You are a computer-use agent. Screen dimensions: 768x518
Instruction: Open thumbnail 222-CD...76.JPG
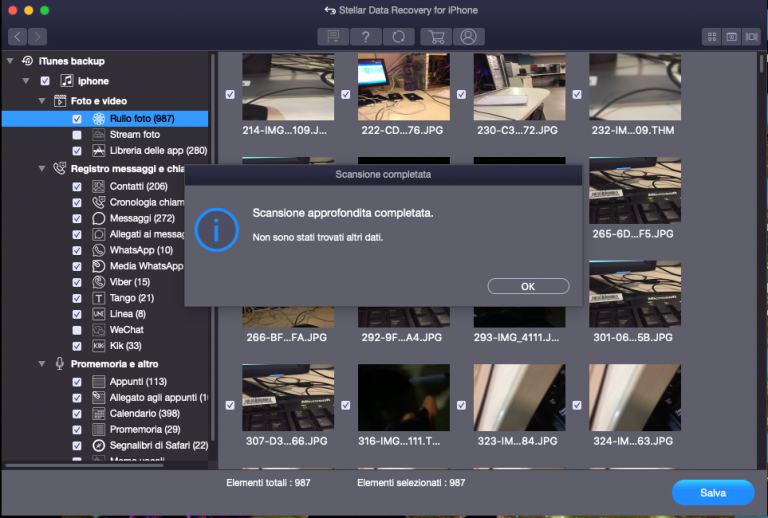pyautogui.click(x=404, y=87)
